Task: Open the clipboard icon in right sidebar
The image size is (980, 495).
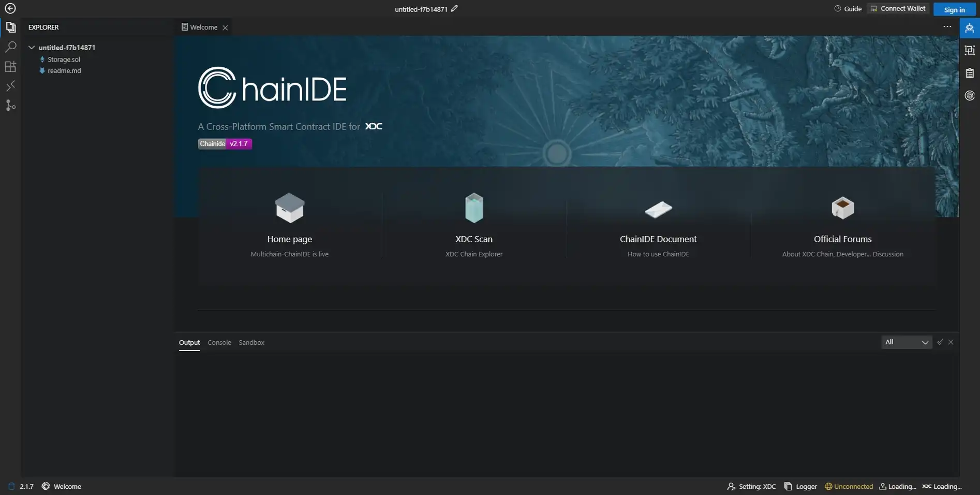Action: (x=970, y=73)
